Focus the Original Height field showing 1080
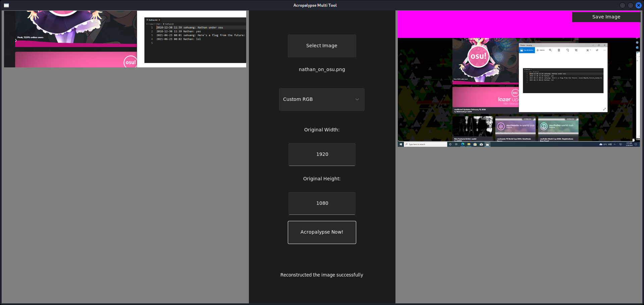Image resolution: width=644 pixels, height=305 pixels. click(322, 203)
